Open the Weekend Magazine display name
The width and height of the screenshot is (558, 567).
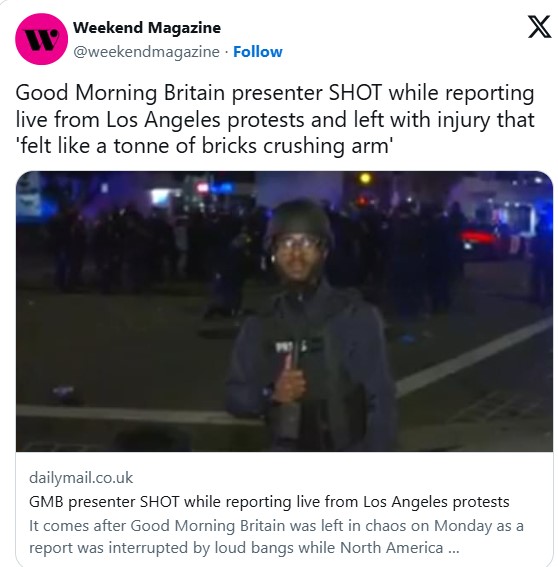(x=147, y=28)
